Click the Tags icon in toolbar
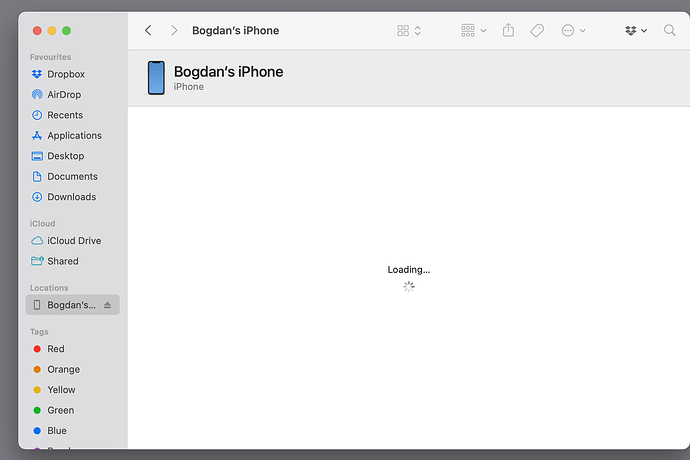 [537, 30]
